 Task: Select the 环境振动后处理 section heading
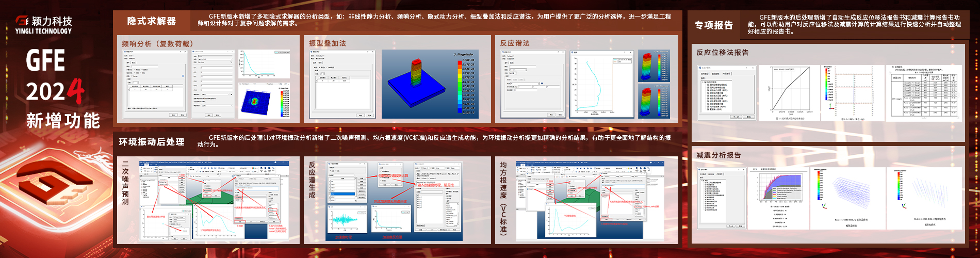point(152,142)
